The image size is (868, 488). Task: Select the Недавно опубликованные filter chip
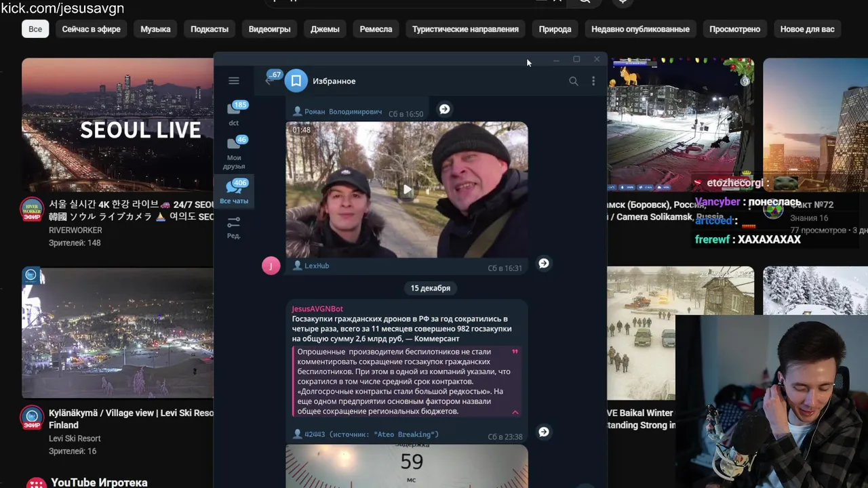[640, 29]
